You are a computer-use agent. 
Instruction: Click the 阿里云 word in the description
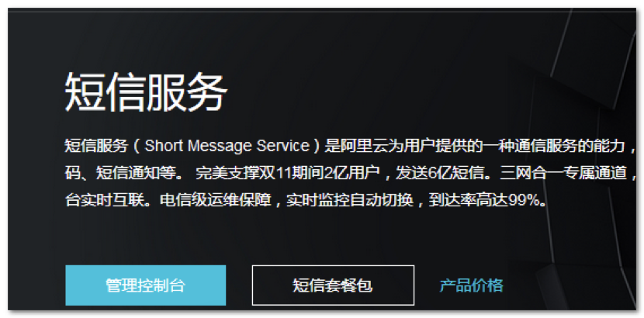(x=364, y=146)
